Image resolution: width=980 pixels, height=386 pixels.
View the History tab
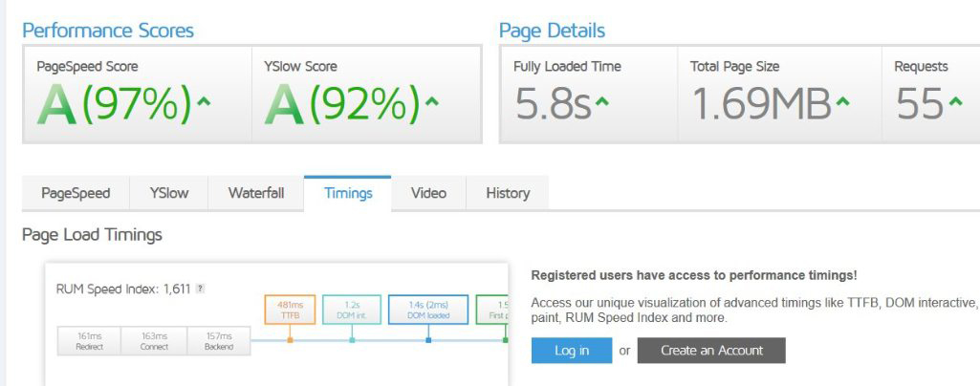pyautogui.click(x=508, y=193)
